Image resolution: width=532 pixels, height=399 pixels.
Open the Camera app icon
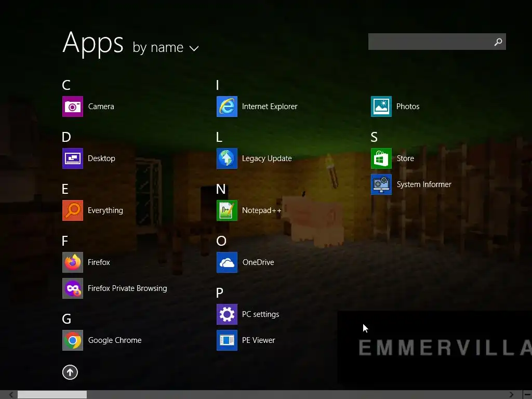tap(73, 107)
